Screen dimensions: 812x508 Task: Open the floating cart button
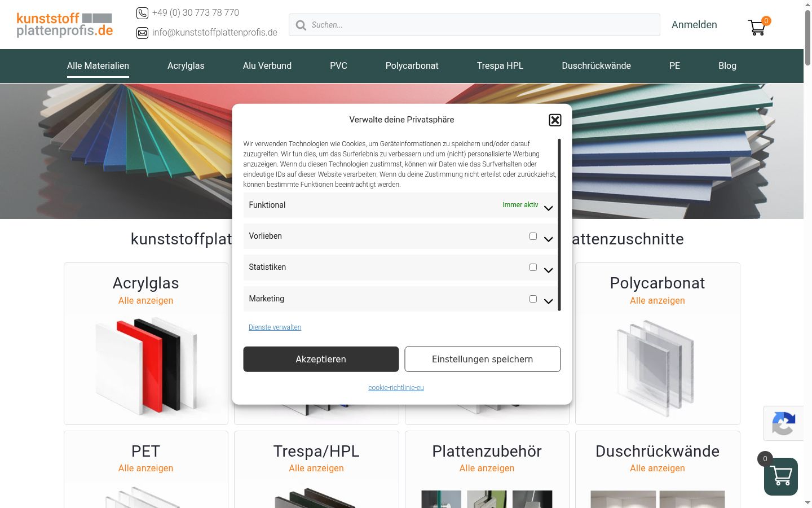[781, 476]
